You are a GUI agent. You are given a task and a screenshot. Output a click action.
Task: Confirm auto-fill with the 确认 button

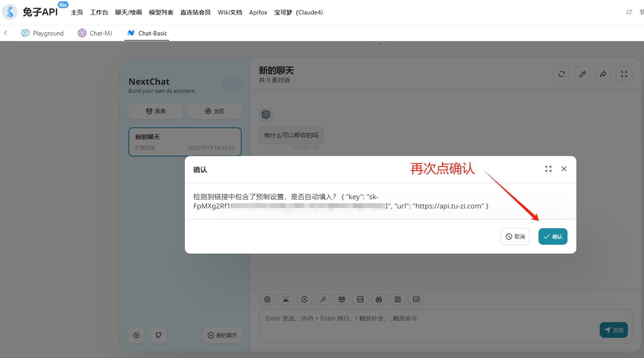pyautogui.click(x=553, y=237)
